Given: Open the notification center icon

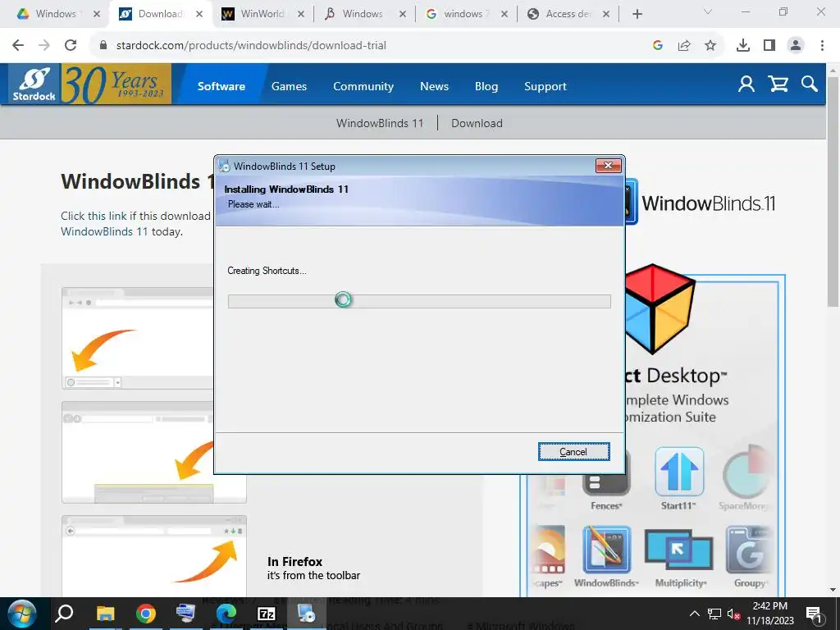Looking at the screenshot, I should point(814,614).
